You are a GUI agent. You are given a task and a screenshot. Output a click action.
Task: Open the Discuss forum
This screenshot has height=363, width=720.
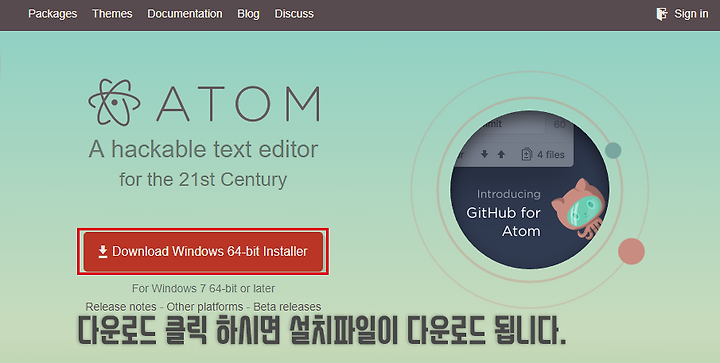(x=294, y=14)
